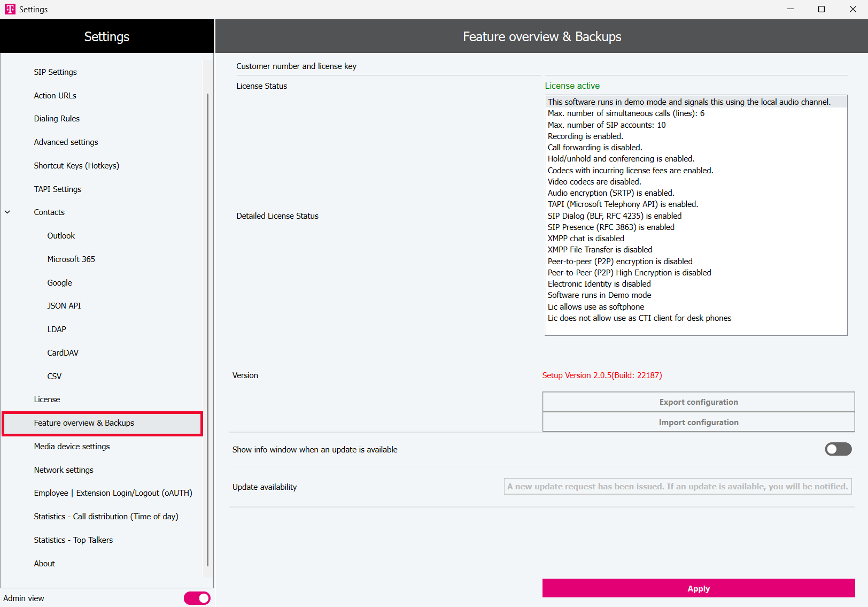Select Shortcut Keys (Hotkeys) entry

pos(76,166)
